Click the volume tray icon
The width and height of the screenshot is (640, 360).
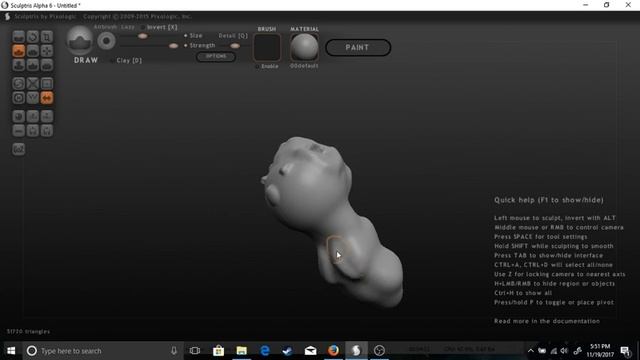[564, 351]
